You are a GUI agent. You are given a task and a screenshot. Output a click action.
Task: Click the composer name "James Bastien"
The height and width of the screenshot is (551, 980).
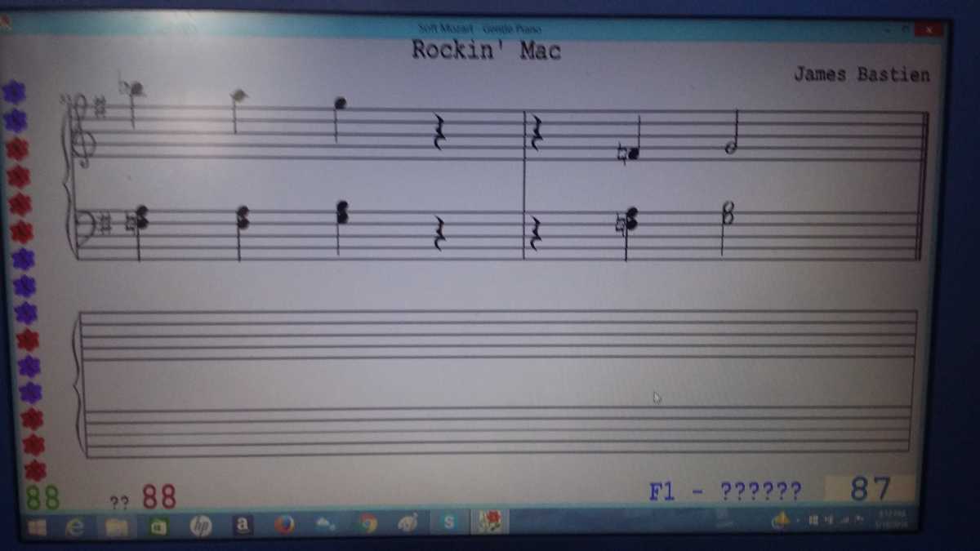click(862, 74)
